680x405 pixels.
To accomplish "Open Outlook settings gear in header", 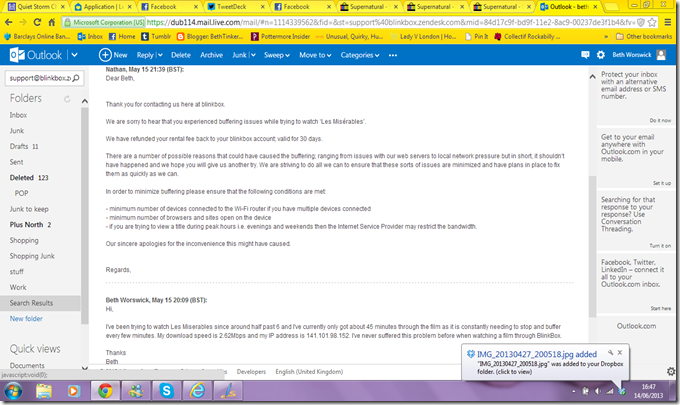I will tap(601, 55).
